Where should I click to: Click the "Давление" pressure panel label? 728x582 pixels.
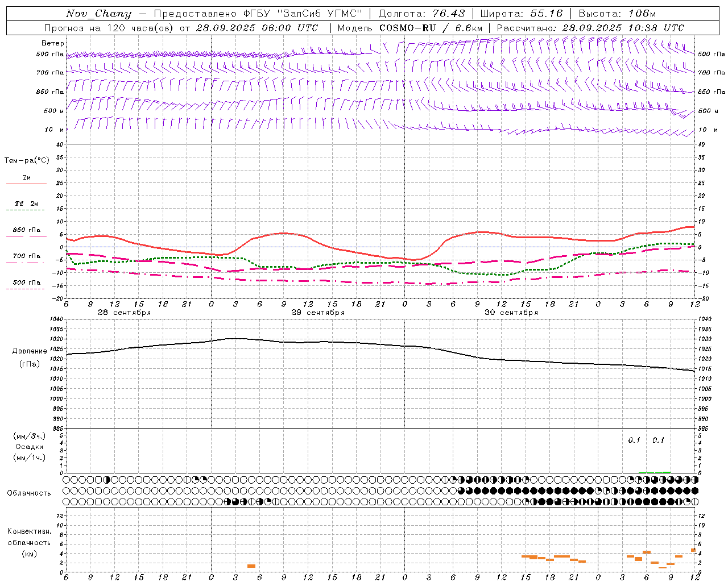pyautogui.click(x=30, y=351)
